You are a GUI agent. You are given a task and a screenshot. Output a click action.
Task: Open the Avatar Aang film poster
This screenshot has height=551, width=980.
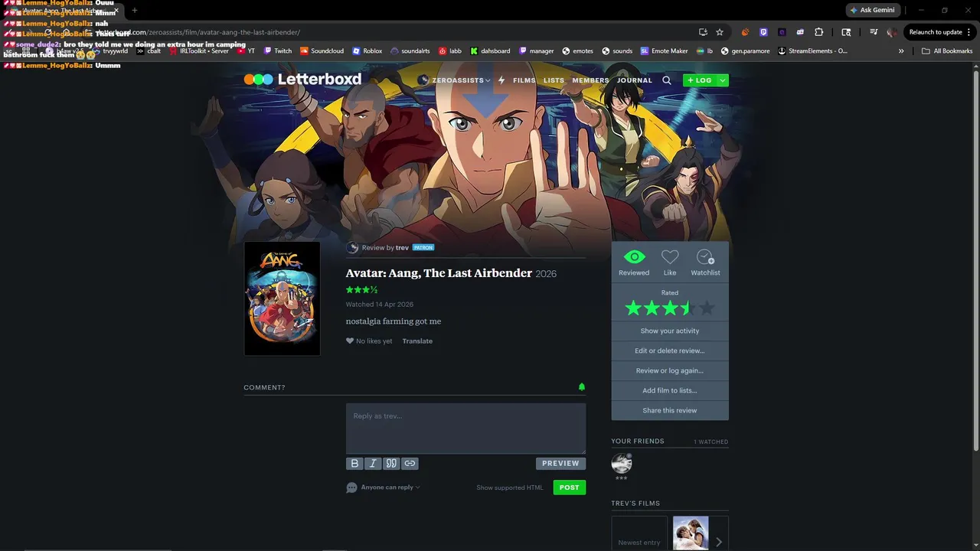(x=282, y=298)
